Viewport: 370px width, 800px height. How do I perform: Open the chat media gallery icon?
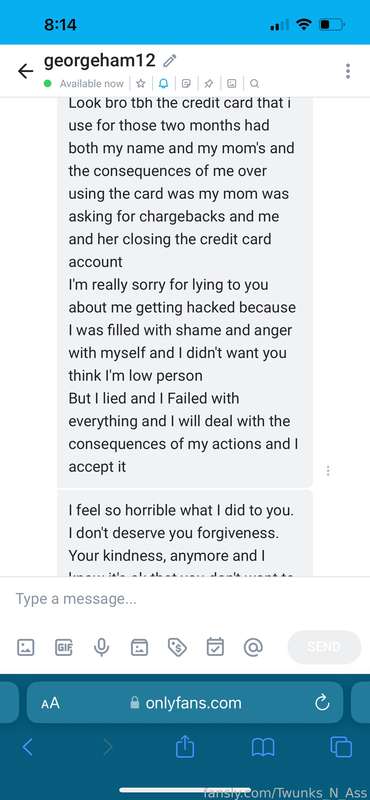click(232, 83)
